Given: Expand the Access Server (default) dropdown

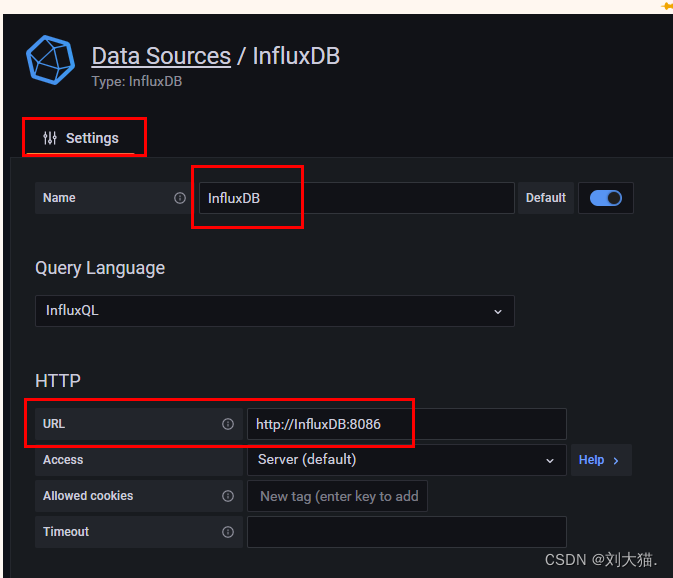Looking at the screenshot, I should pos(400,460).
